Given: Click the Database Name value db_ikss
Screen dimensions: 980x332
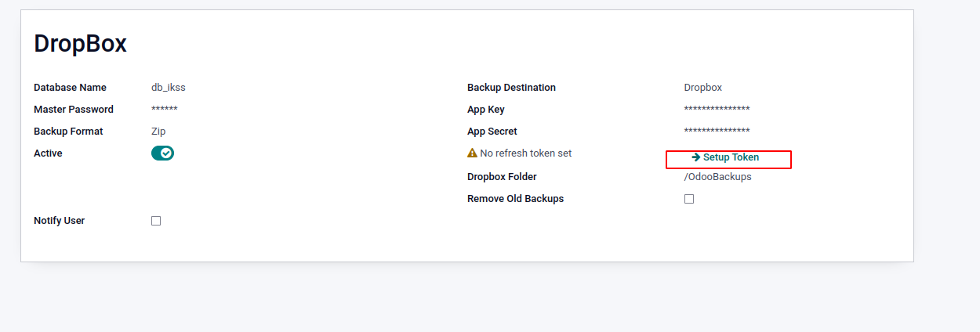Looking at the screenshot, I should 169,88.
